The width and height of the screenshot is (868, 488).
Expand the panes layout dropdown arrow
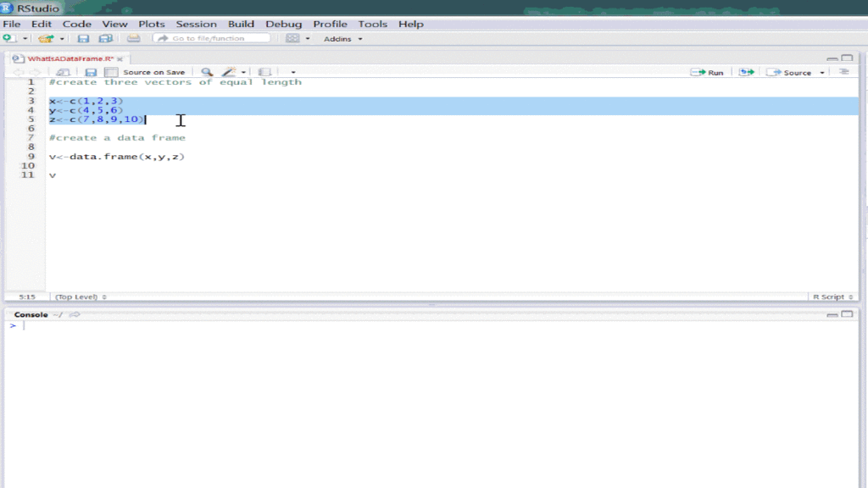tap(308, 39)
